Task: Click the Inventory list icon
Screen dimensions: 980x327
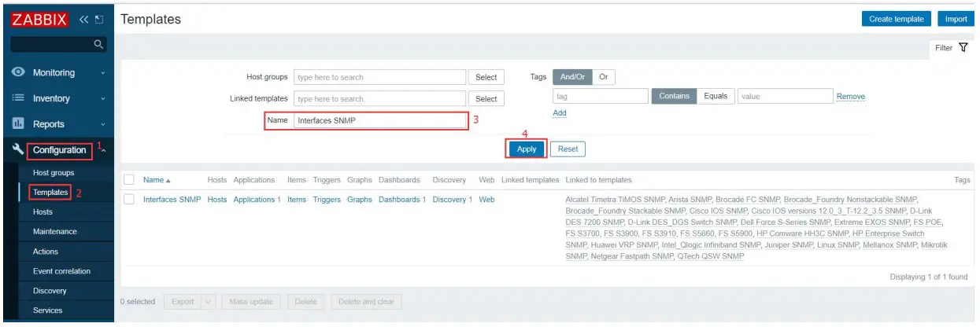Action: coord(17,98)
